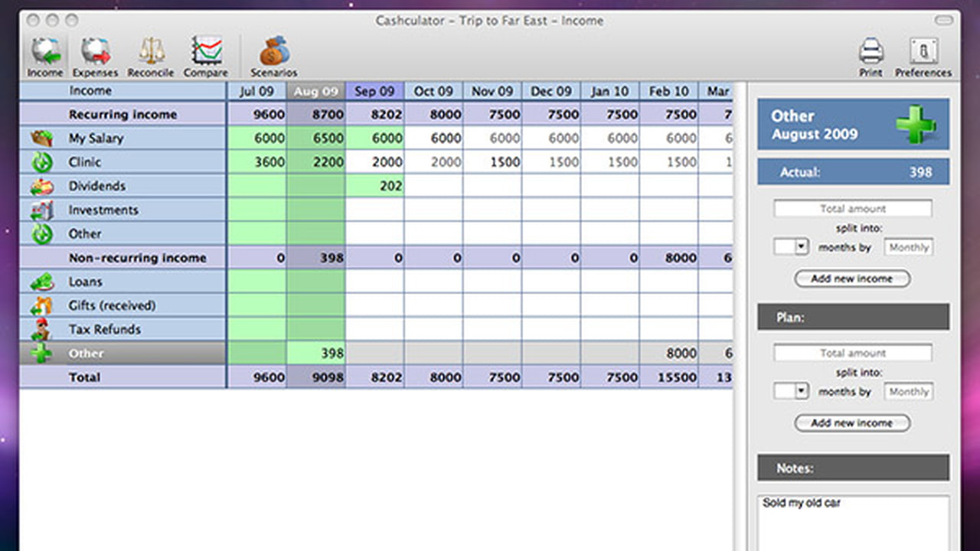Click Monthly field in Plan section
Image resolution: width=980 pixels, height=551 pixels.
909,391
